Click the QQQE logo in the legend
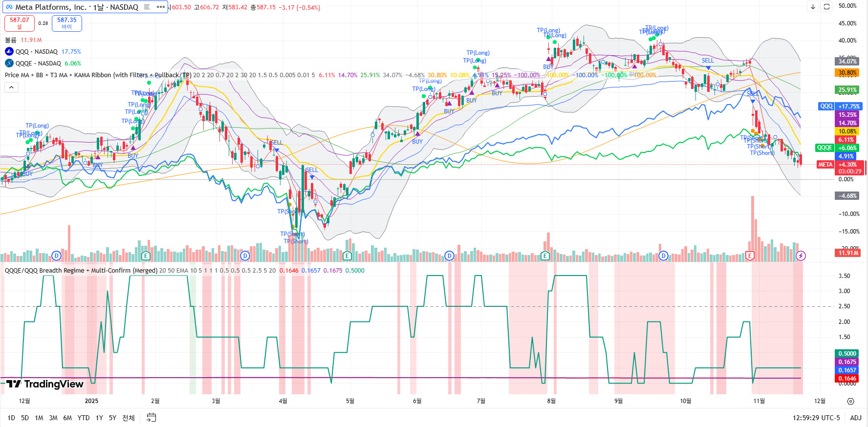Image resolution: width=868 pixels, height=427 pixels. point(9,63)
